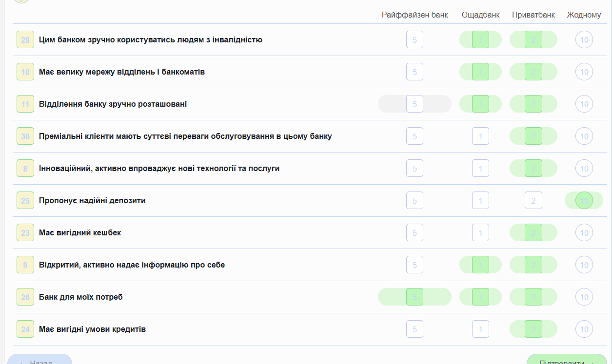Deselect Жодному for надійні депозити row
This screenshot has width=612, height=364.
tap(584, 200)
